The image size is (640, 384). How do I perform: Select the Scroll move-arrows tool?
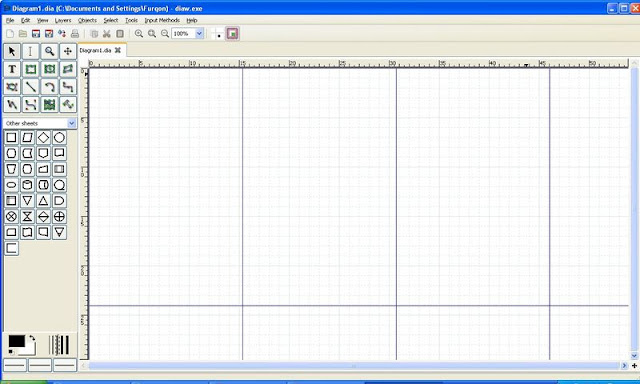[68, 51]
